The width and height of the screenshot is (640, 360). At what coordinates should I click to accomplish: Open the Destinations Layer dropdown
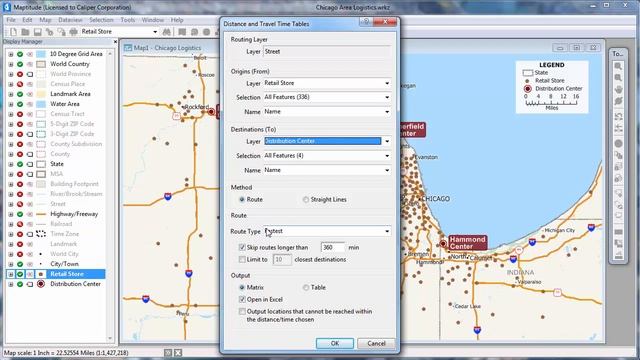pos(387,141)
